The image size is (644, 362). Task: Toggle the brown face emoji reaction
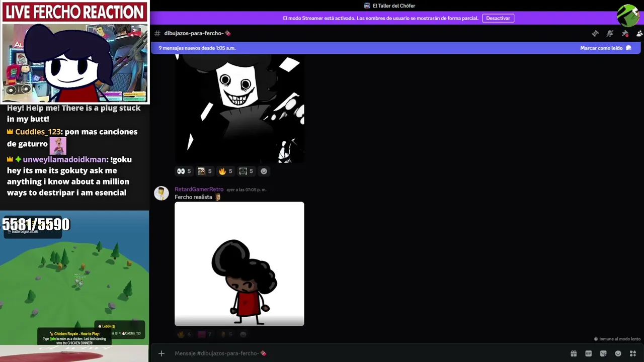(x=204, y=171)
